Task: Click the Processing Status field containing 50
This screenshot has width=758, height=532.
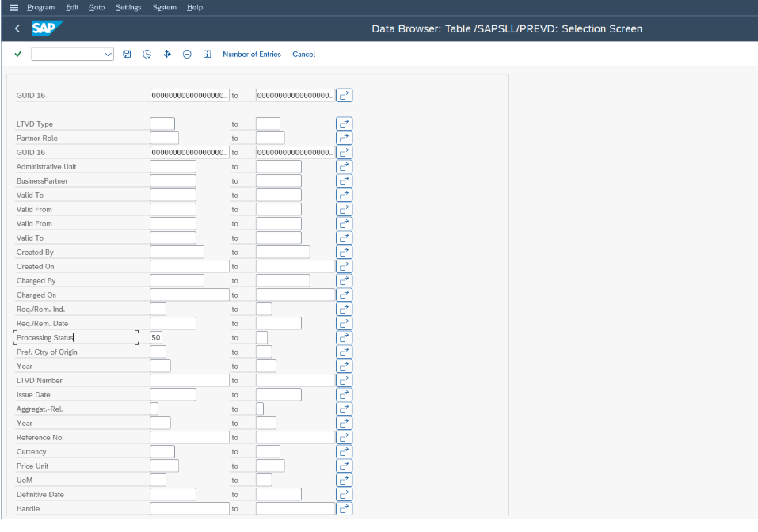Action: click(156, 338)
